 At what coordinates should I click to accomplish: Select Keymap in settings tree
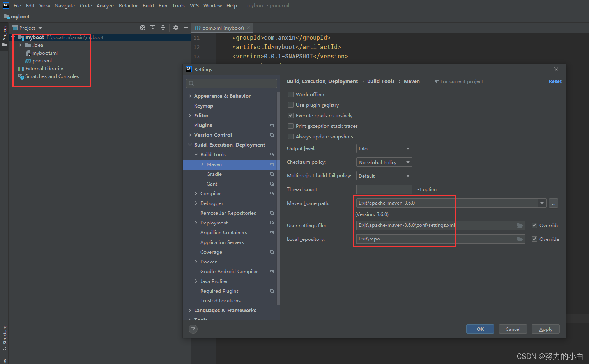[x=203, y=106]
